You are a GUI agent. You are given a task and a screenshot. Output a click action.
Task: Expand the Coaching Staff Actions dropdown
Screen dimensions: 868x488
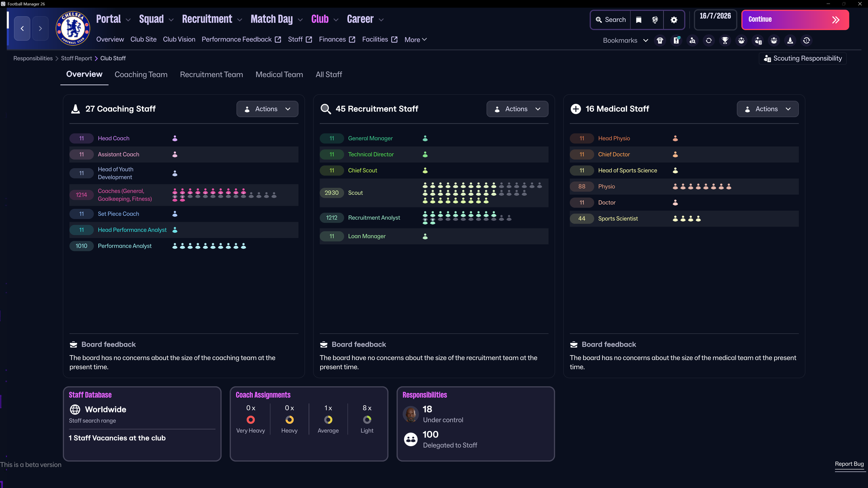tap(267, 109)
